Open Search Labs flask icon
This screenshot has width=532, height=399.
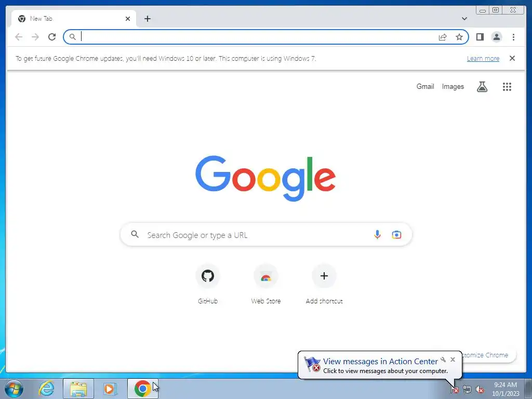tap(482, 87)
